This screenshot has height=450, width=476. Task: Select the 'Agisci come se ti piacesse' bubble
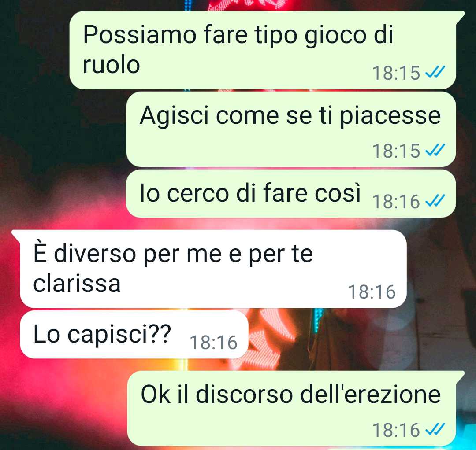pyautogui.click(x=291, y=129)
